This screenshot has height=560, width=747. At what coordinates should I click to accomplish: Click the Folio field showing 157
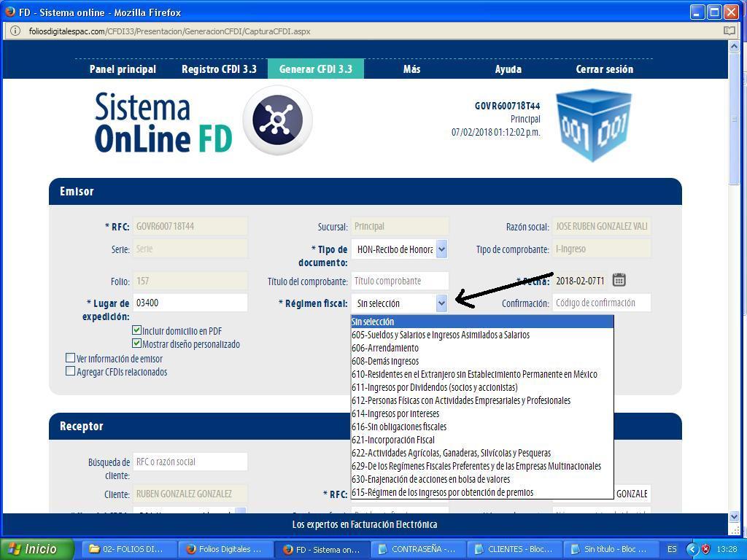pyautogui.click(x=190, y=281)
